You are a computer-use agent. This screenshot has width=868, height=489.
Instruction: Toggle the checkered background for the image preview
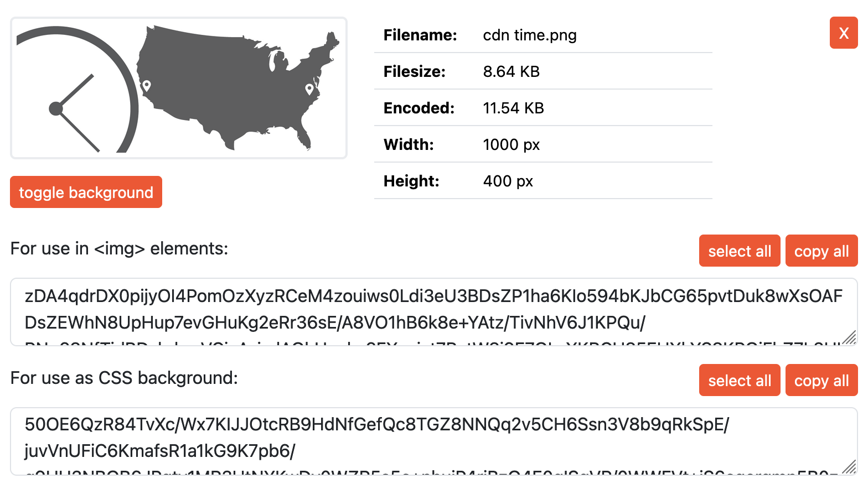tap(86, 192)
